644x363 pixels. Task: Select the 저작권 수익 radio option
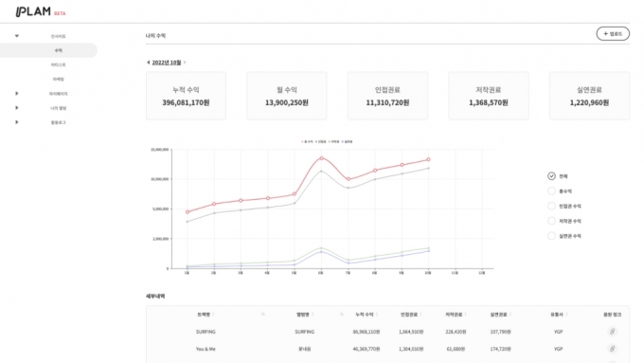pos(551,221)
